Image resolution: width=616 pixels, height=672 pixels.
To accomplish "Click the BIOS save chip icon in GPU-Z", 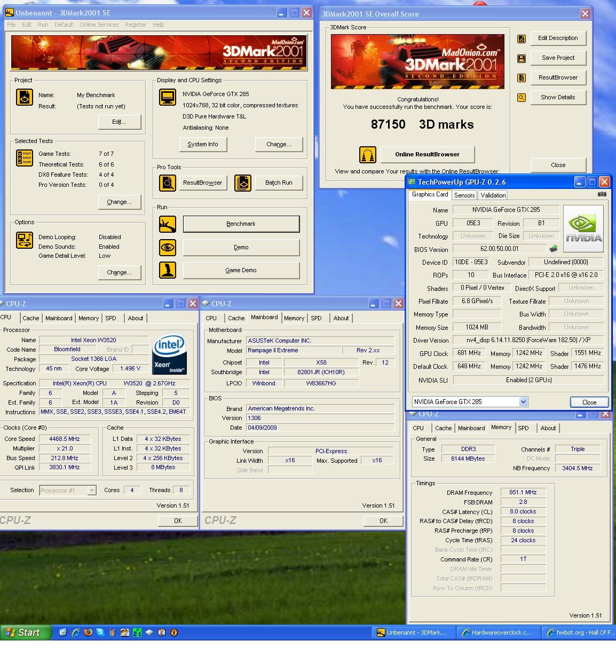I will point(554,249).
